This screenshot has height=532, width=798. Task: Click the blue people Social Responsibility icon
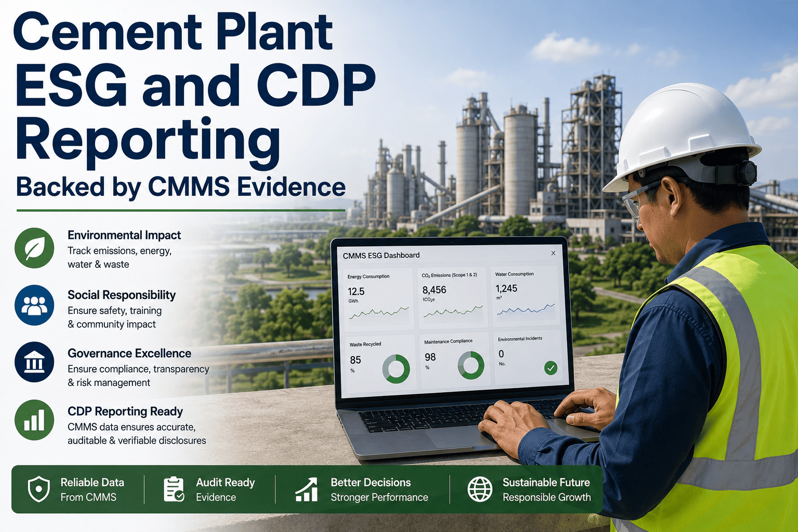point(34,305)
